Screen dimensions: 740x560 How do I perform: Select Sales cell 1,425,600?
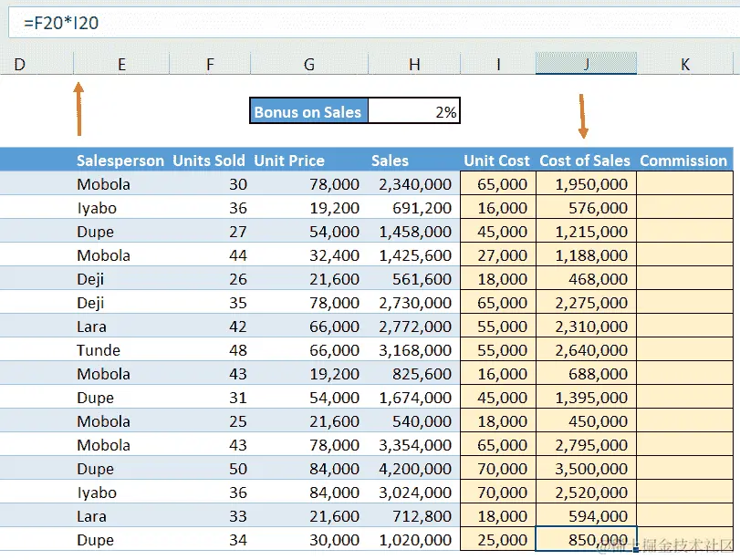coord(414,254)
